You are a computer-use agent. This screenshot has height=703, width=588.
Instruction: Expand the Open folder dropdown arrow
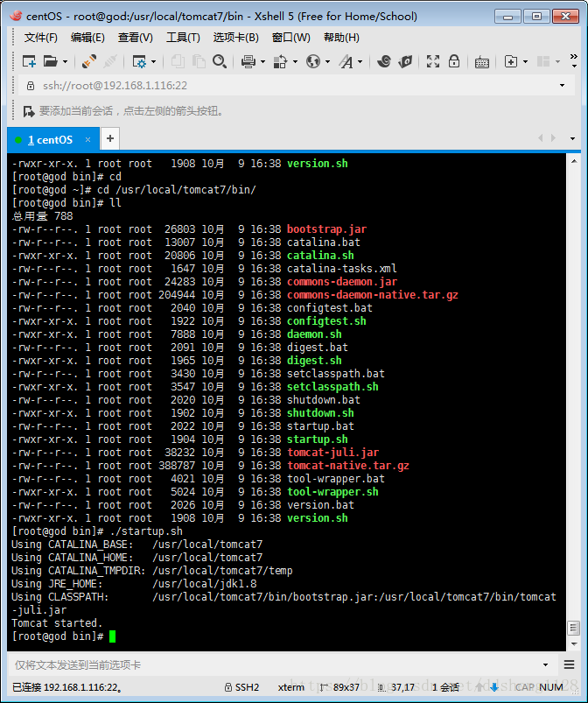[65, 61]
